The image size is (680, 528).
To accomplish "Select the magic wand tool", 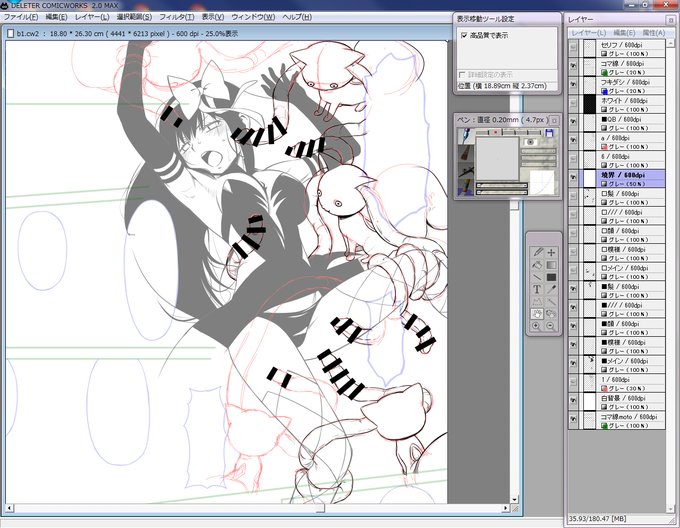I will point(551,301).
